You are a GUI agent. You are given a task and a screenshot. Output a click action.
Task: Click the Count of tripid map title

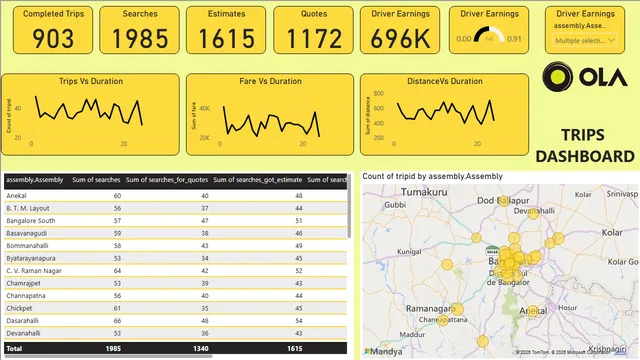pyautogui.click(x=432, y=176)
